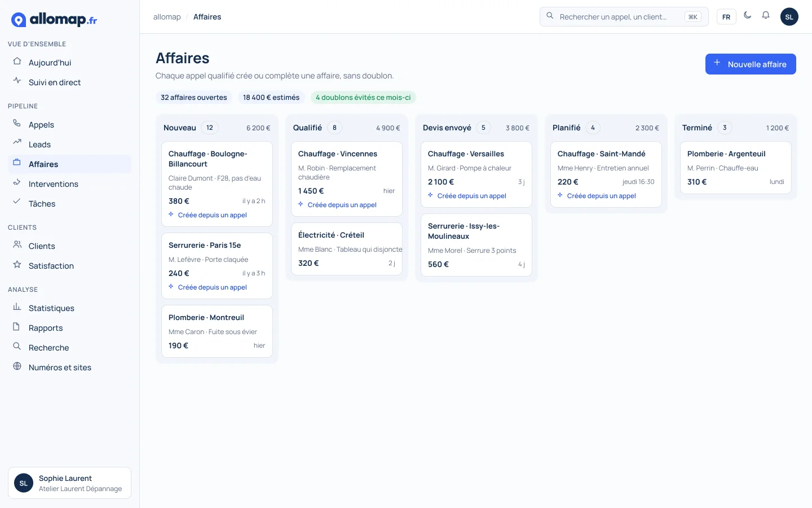The height and width of the screenshot is (508, 812).
Task: Open Sophie Laurent account menu
Action: point(69,483)
